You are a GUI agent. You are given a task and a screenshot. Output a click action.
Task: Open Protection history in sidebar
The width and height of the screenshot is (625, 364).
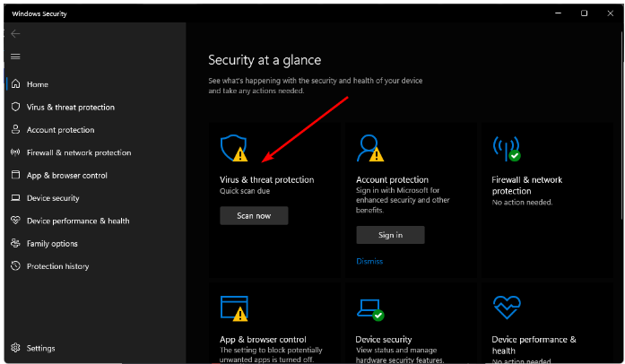pos(57,266)
